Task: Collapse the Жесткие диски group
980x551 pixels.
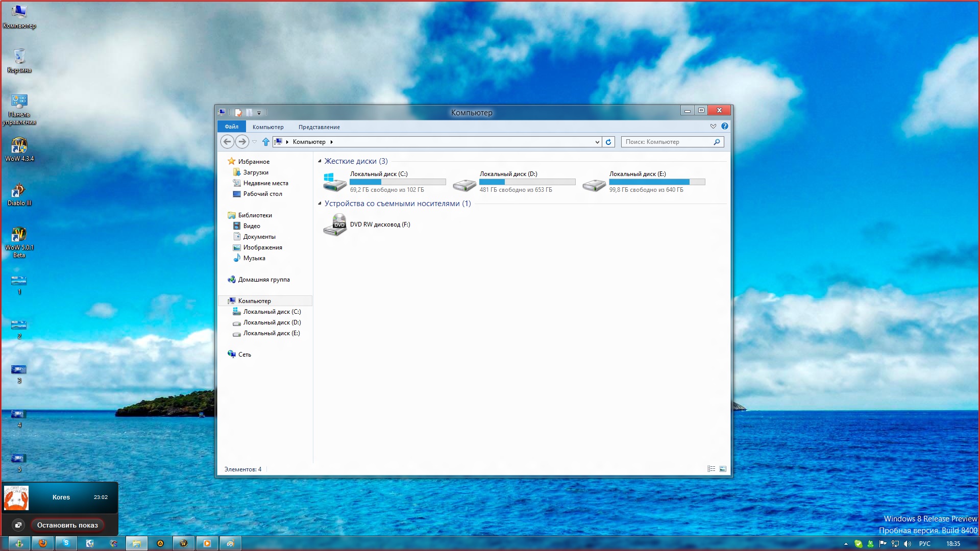Action: (320, 161)
